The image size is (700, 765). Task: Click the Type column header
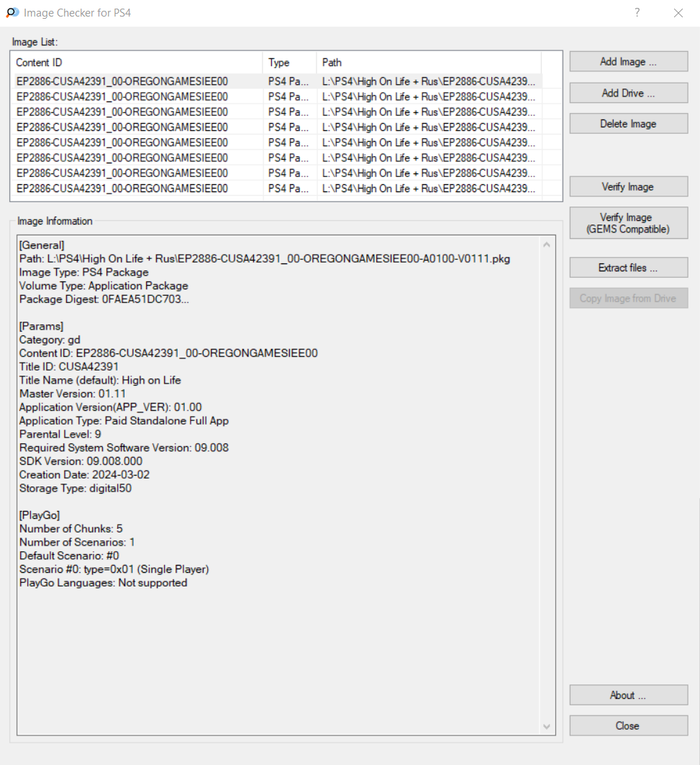[289, 63]
